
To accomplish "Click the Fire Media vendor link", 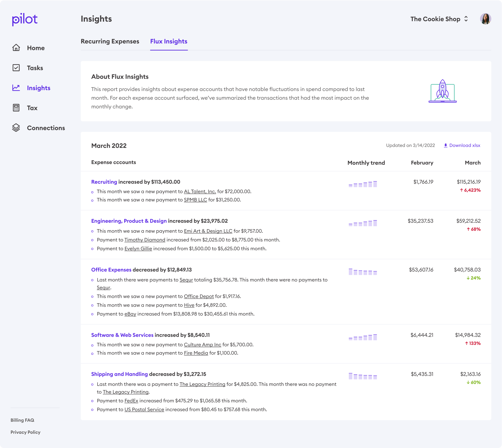I will 196,353.
